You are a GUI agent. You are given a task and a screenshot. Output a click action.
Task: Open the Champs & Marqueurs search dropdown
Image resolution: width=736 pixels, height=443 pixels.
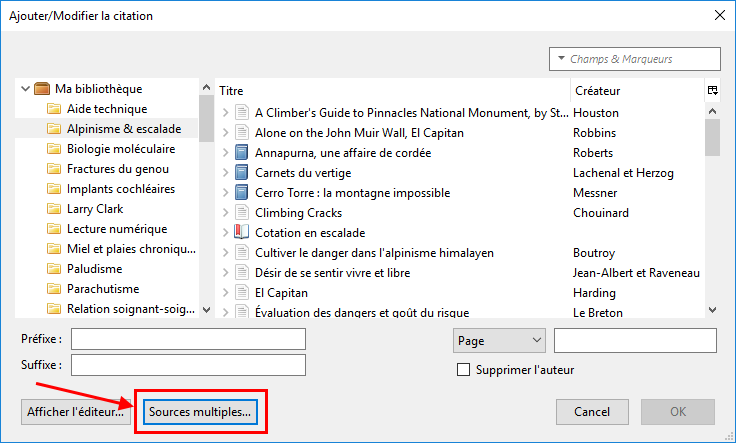pos(635,59)
